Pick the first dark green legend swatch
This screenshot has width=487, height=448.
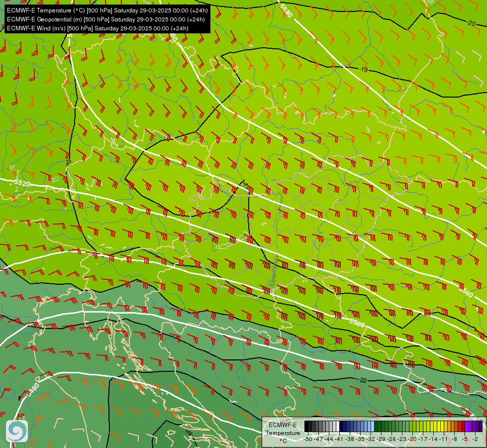(x=376, y=426)
